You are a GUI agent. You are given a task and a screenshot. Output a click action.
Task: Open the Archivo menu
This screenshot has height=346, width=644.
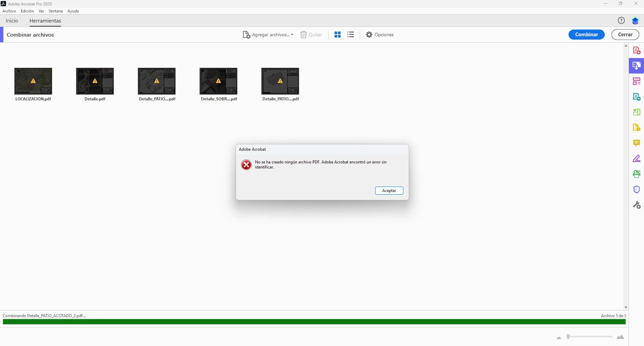pos(9,11)
